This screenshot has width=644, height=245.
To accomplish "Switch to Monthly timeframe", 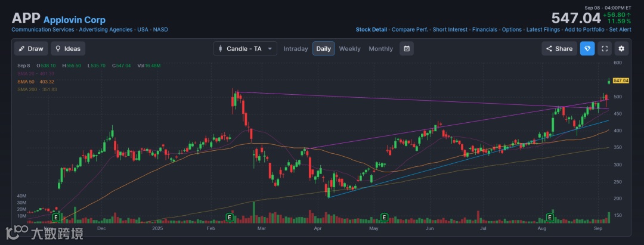I will click(x=380, y=48).
